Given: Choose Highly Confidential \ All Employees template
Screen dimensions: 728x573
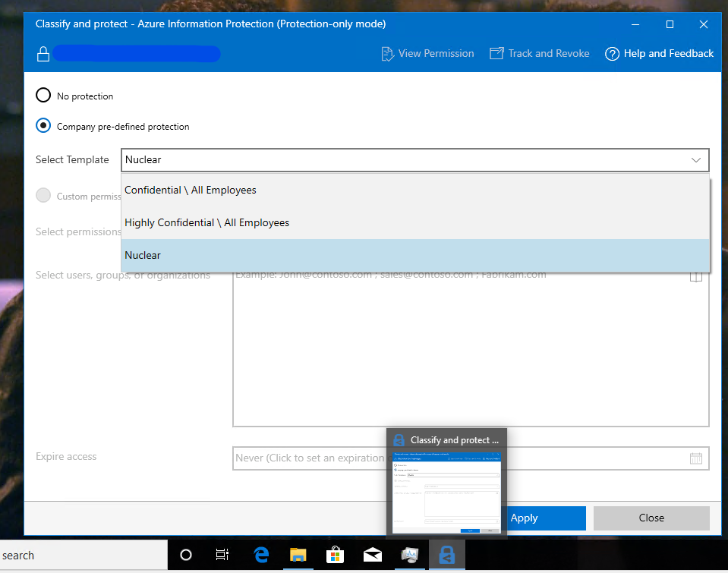Looking at the screenshot, I should [x=415, y=223].
